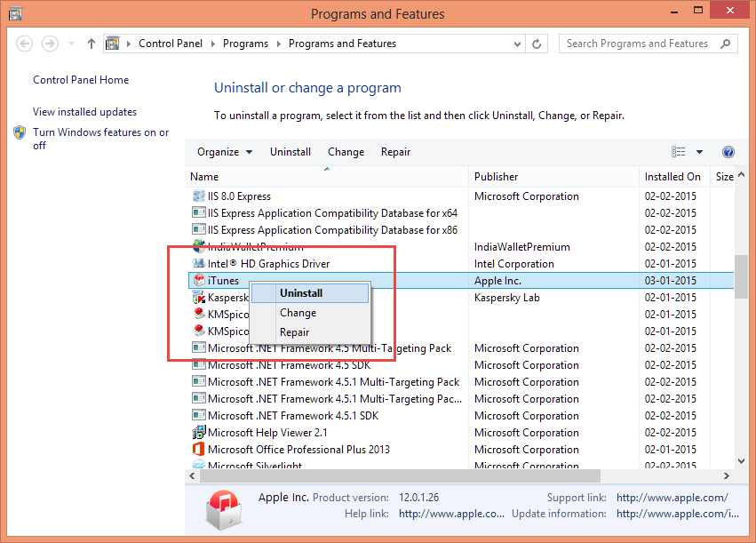Sort list by Installed On column
This screenshot has width=756, height=543.
(x=675, y=177)
